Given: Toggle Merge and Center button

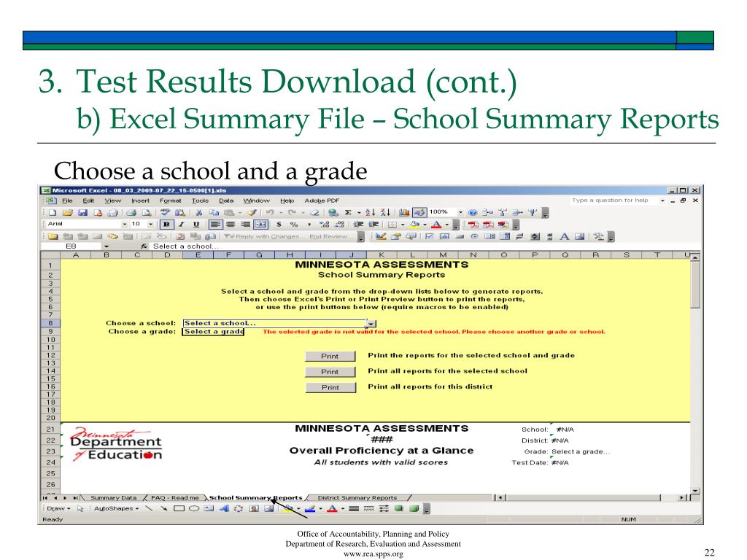Looking at the screenshot, I should [260, 225].
